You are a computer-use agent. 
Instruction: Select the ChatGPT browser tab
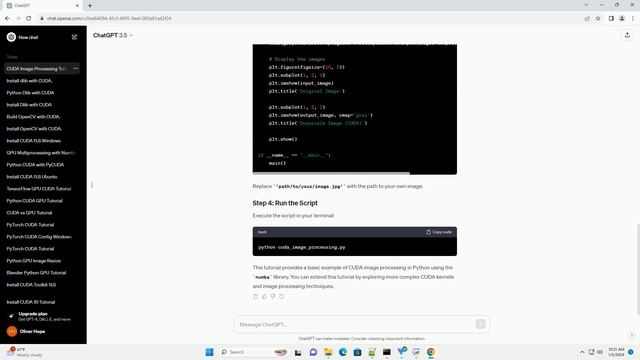(41, 6)
